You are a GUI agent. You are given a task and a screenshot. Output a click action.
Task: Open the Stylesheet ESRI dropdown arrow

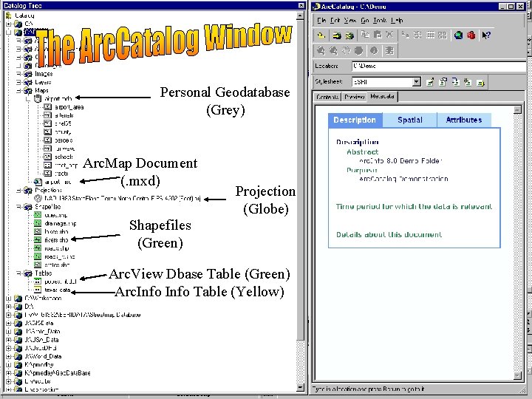pyautogui.click(x=417, y=82)
